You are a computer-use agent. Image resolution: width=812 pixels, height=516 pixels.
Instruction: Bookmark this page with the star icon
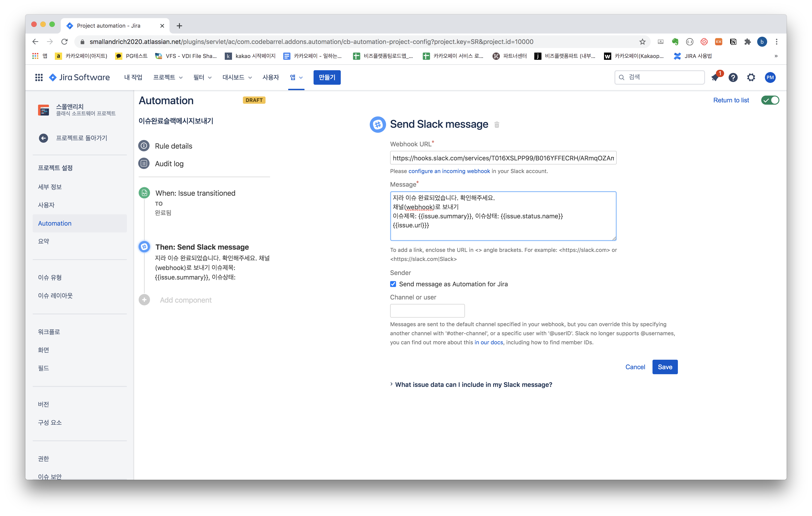pyautogui.click(x=642, y=42)
